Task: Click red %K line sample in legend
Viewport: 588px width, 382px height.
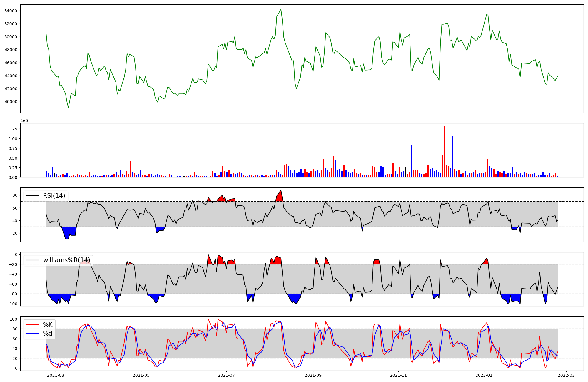Action: (32, 325)
